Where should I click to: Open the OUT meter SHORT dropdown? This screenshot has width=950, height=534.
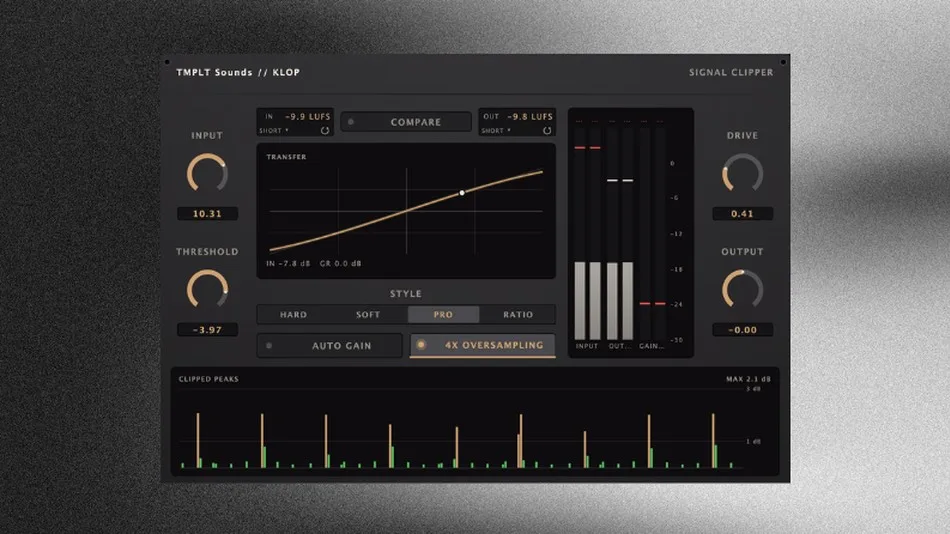point(496,131)
